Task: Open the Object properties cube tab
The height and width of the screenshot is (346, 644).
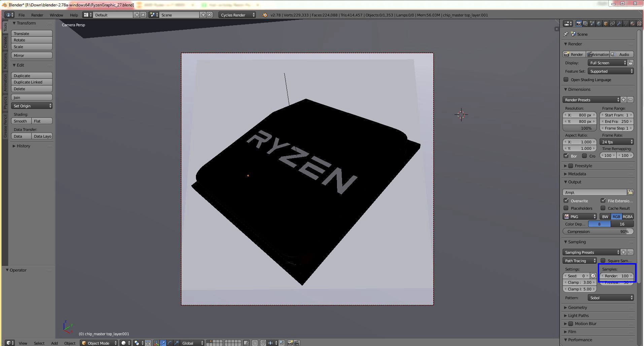Action: tap(606, 24)
